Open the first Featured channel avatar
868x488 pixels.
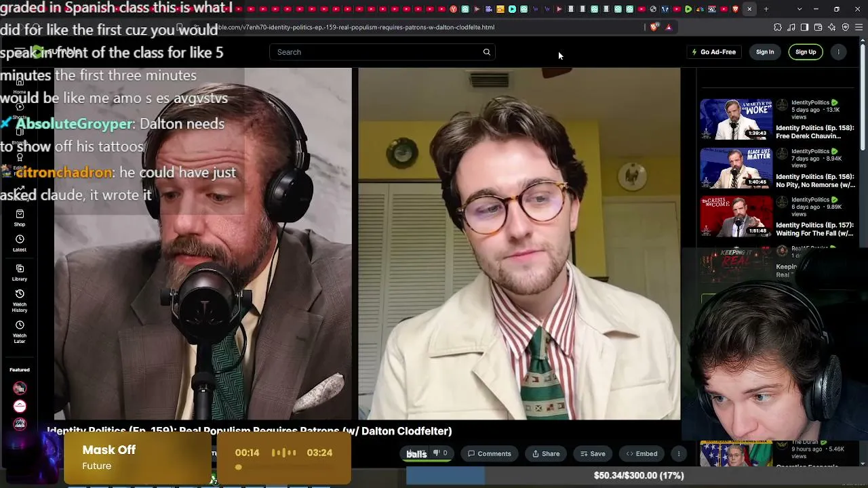20,388
